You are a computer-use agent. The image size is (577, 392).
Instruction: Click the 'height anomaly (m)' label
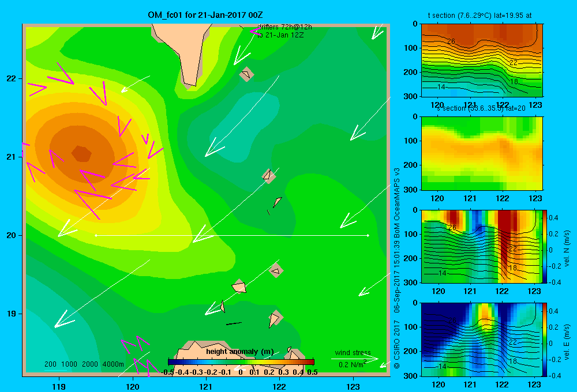click(240, 352)
